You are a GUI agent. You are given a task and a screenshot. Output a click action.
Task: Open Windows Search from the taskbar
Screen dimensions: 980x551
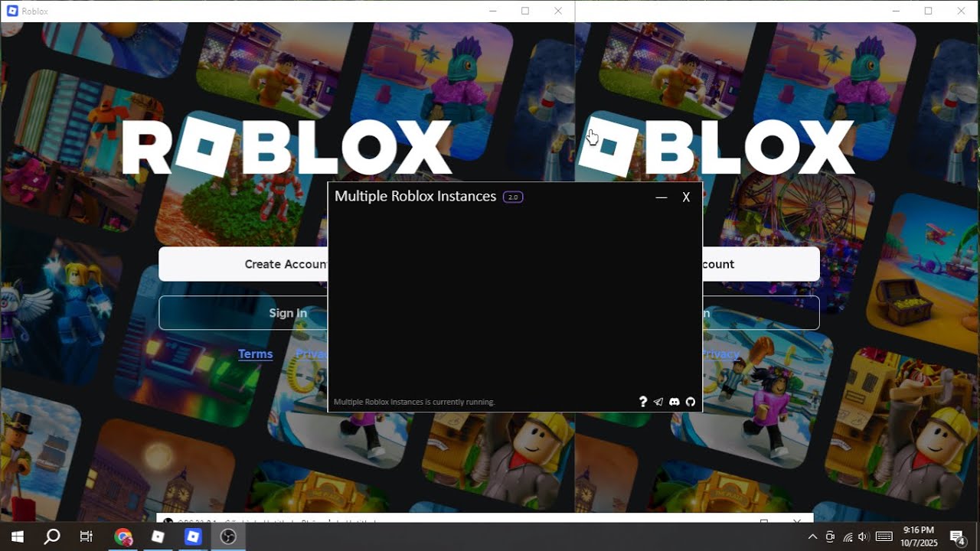pyautogui.click(x=52, y=536)
